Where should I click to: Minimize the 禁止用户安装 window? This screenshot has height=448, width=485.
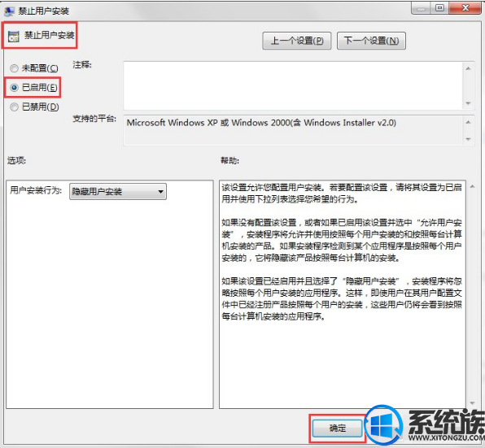click(421, 8)
